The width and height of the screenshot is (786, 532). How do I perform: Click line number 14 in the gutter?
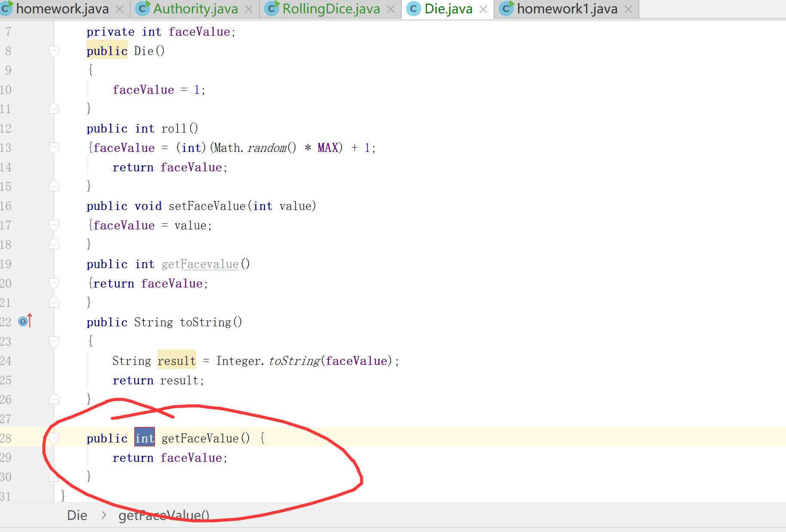tap(6, 167)
